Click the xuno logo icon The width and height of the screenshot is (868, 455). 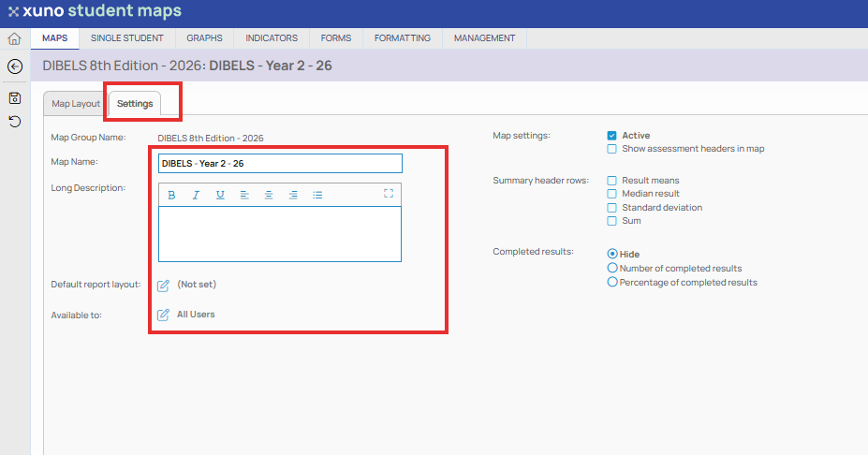[x=13, y=11]
